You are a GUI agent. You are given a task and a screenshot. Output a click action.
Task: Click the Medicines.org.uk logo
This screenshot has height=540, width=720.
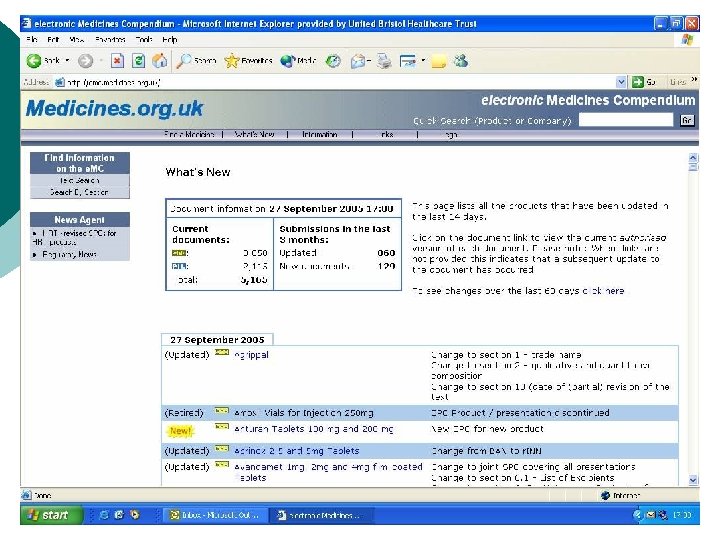114,108
